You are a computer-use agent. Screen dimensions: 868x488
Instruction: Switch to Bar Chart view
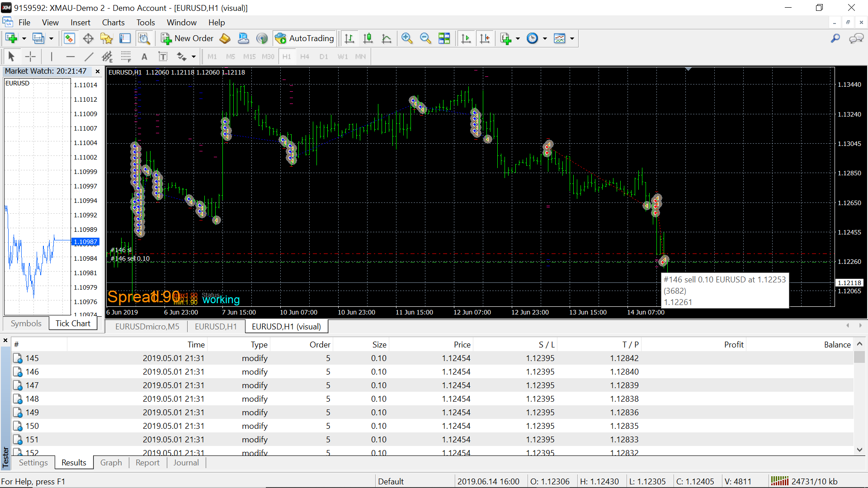point(349,38)
